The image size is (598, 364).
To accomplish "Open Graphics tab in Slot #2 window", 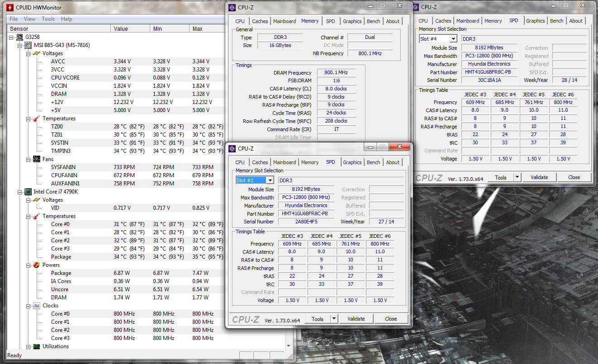I will [352, 162].
